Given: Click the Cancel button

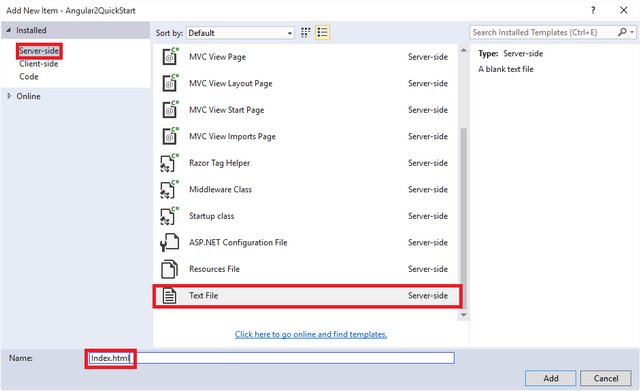Looking at the screenshot, I should coord(606,378).
